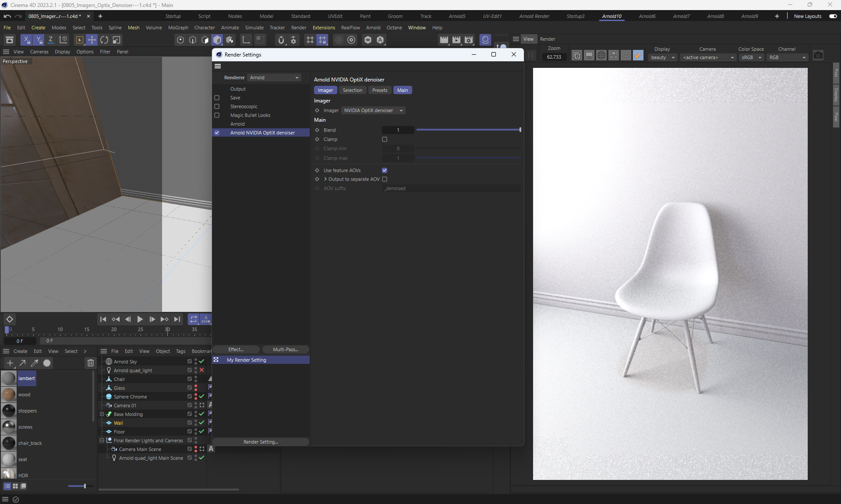Click the Edit Render Settings clapperboard icon
Screen dimensions: 841x504
tap(469, 40)
